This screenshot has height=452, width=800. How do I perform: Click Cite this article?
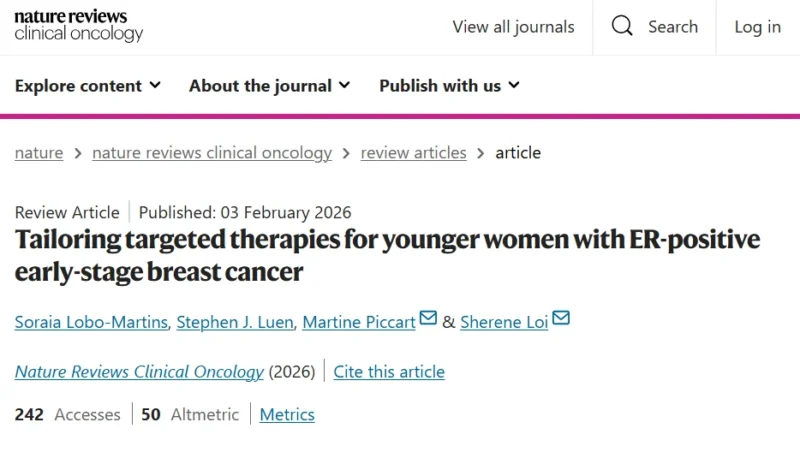coord(389,372)
